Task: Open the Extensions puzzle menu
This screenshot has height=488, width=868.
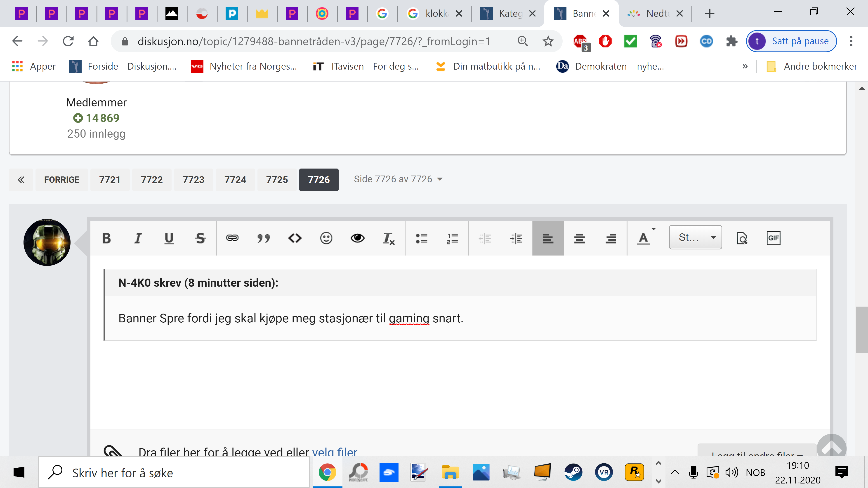Action: coord(731,41)
